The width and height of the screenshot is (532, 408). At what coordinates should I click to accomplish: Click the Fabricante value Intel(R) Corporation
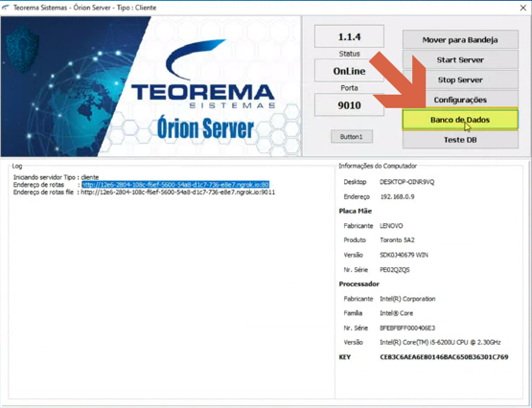407,299
